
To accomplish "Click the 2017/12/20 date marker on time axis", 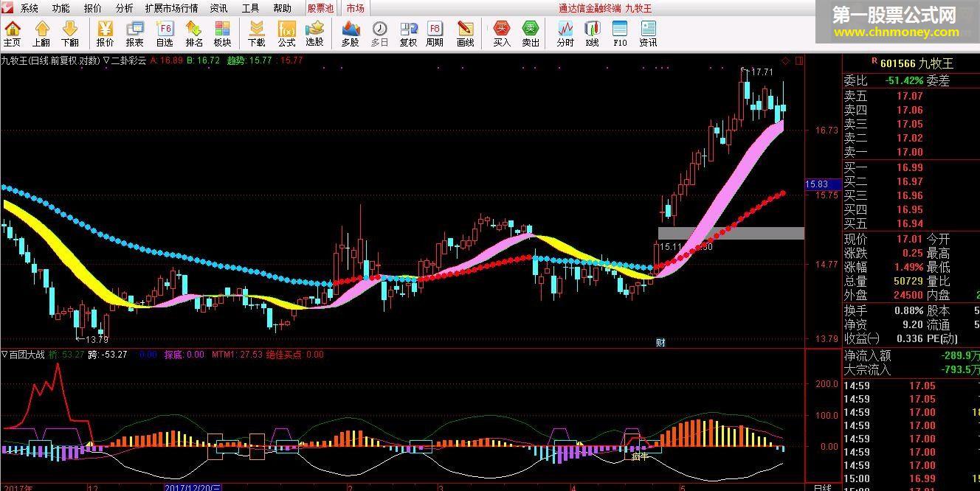I will coord(193,487).
